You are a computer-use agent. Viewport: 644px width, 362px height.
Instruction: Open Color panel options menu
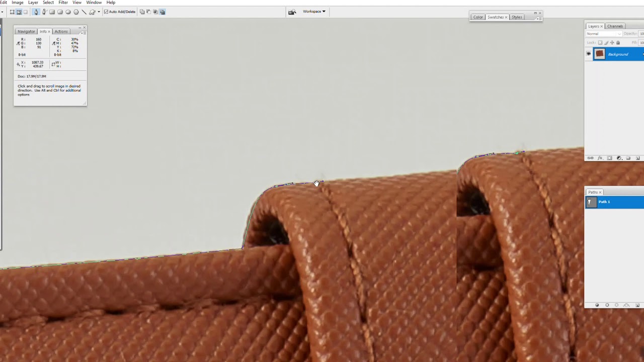(538, 18)
